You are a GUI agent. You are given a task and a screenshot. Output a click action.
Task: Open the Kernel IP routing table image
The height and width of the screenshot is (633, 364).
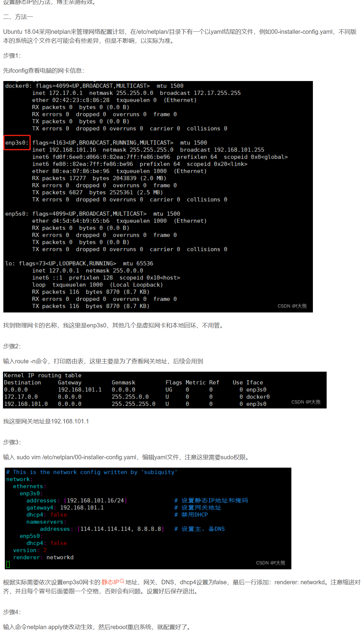[x=164, y=390]
